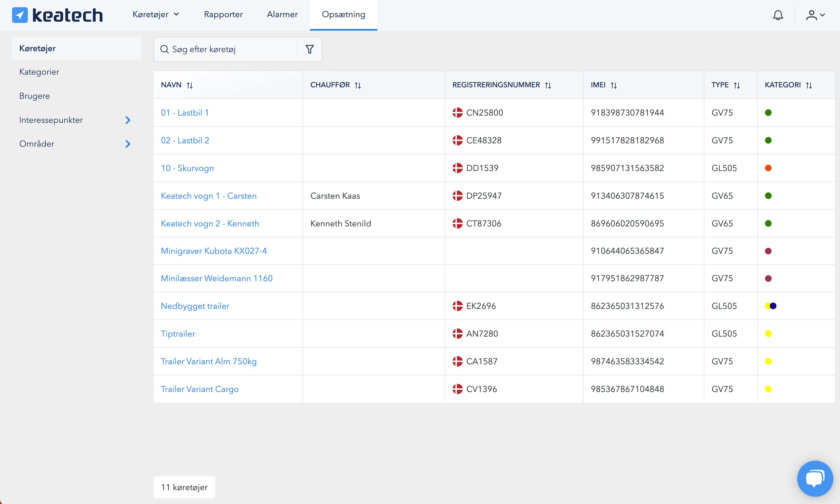Image resolution: width=840 pixels, height=504 pixels.
Task: Click Danish flag icon beside CV1396
Action: click(x=457, y=389)
